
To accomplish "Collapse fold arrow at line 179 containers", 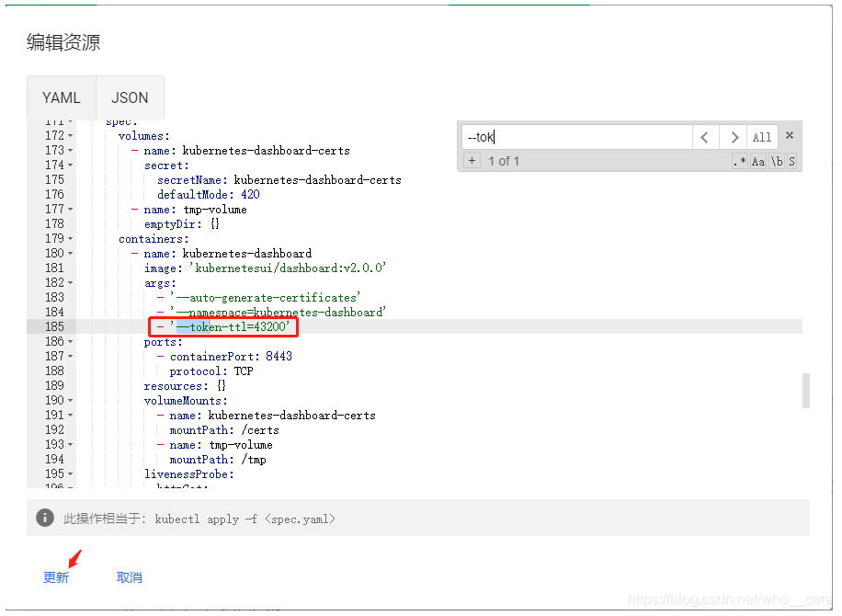I will pyautogui.click(x=71, y=239).
